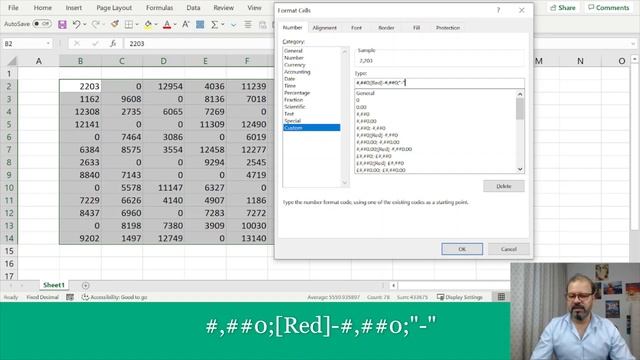This screenshot has width=640, height=360.
Task: Open Display Settings in status bar
Action: point(460,297)
